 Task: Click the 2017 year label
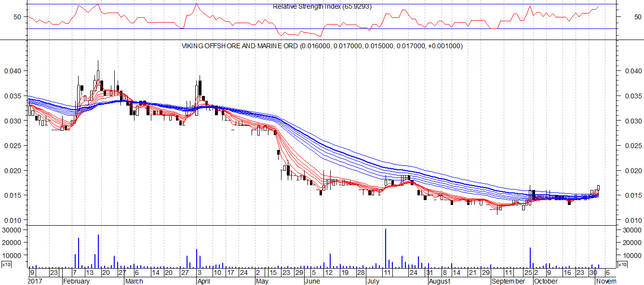pos(36,281)
